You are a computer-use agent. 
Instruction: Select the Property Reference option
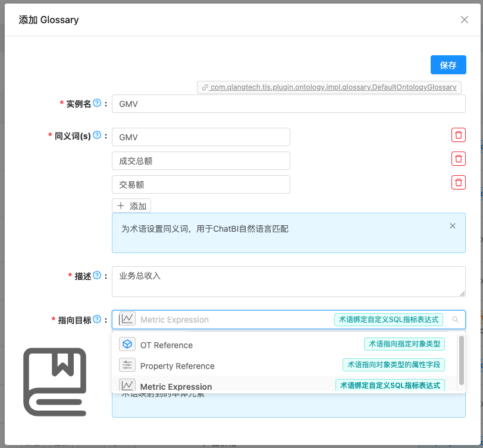point(284,365)
